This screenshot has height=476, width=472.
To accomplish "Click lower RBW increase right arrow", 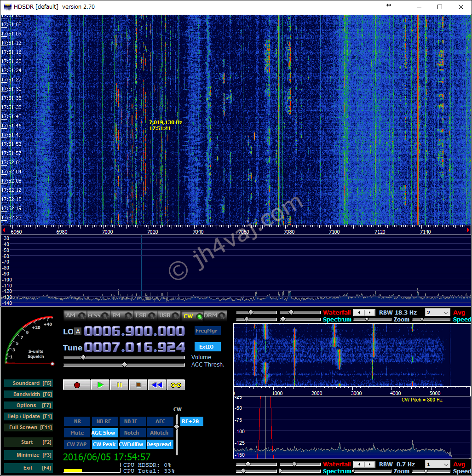I will pyautogui.click(x=370, y=465).
